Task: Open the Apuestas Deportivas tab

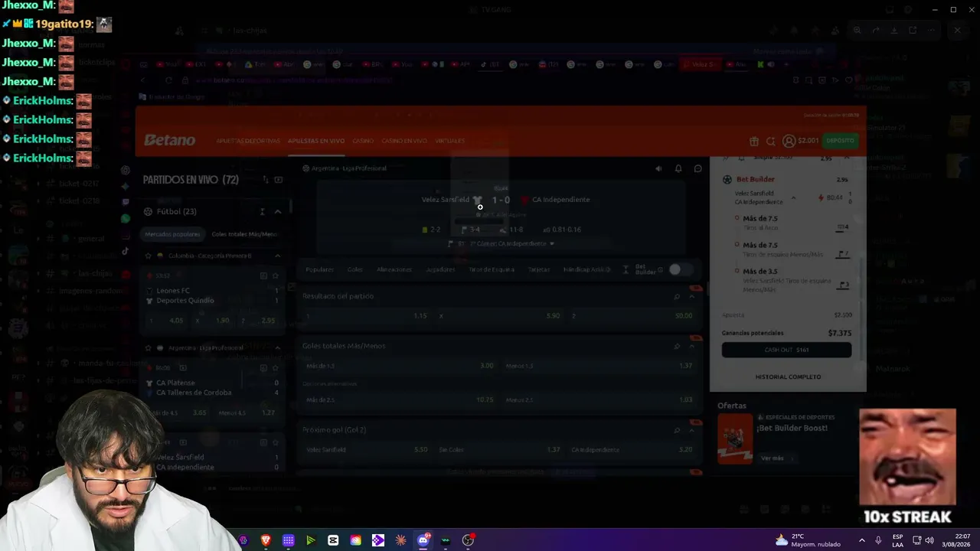Action: 248,141
